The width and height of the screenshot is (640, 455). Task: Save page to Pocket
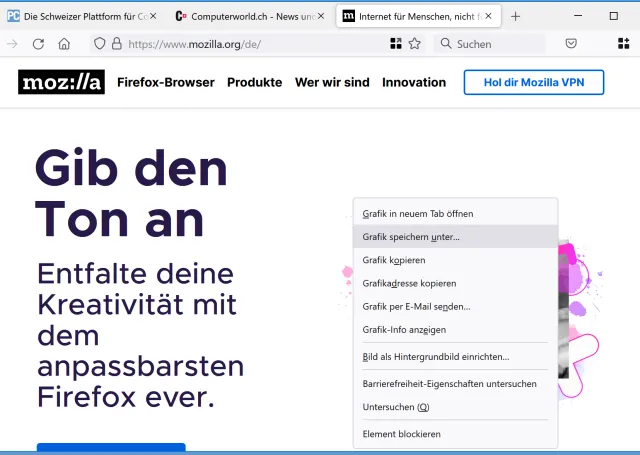point(571,43)
